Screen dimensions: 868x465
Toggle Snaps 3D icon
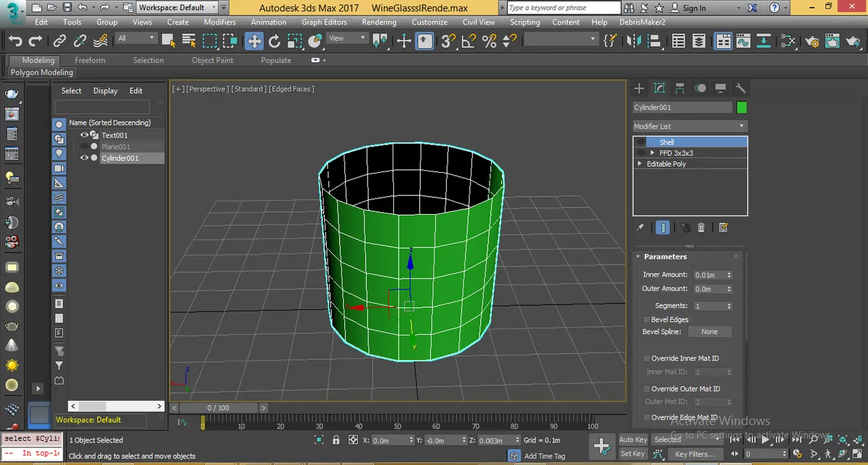(x=448, y=41)
